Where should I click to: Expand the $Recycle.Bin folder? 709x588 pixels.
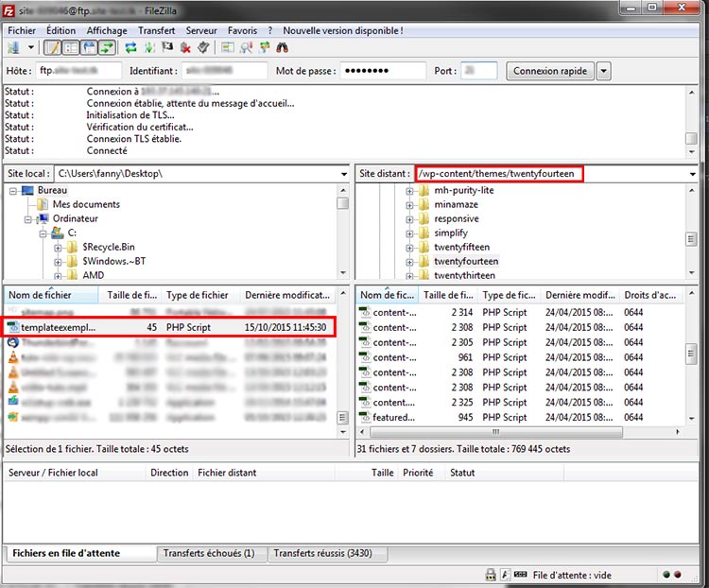click(58, 248)
